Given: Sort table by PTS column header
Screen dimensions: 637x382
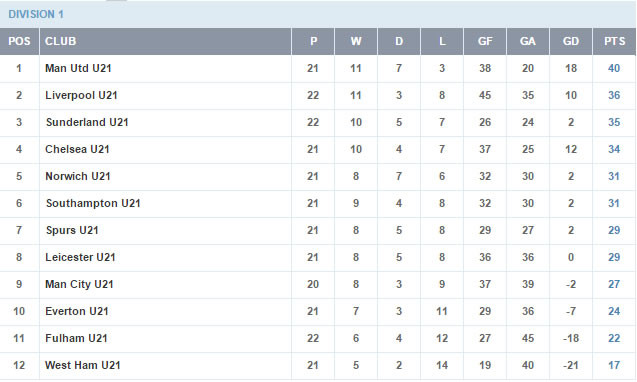Looking at the screenshot, I should 614,41.
